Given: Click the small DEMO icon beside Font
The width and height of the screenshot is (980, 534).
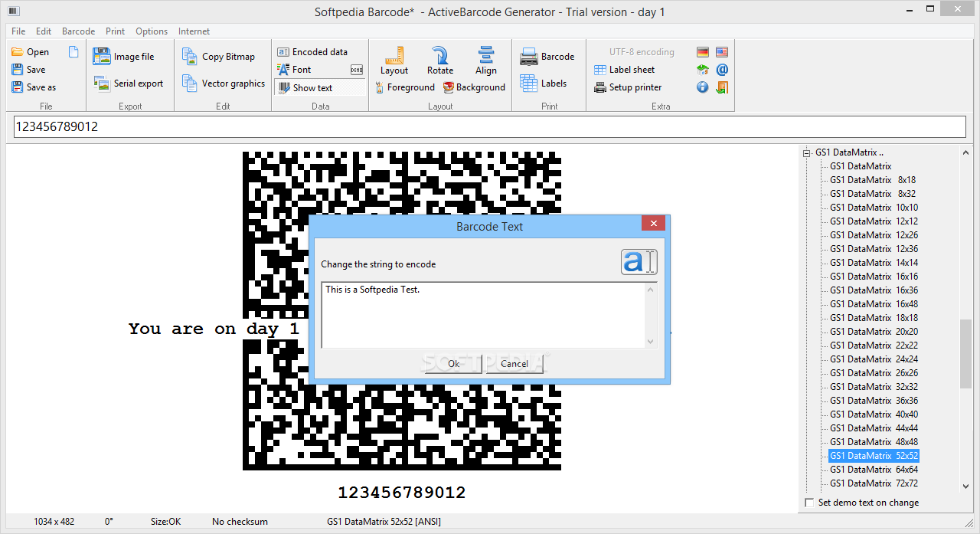Looking at the screenshot, I should tap(357, 70).
